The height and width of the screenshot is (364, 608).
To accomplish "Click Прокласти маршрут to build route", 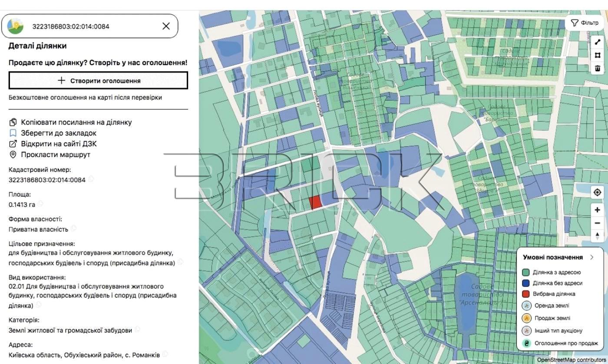I will tap(55, 154).
